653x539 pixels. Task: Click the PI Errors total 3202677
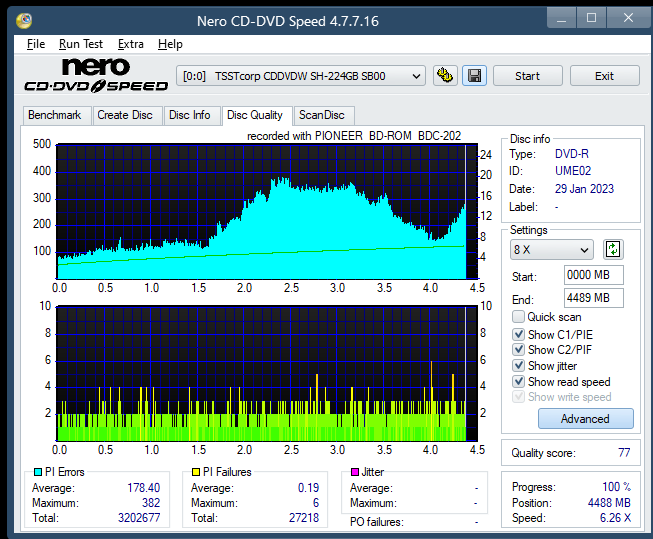point(139,518)
